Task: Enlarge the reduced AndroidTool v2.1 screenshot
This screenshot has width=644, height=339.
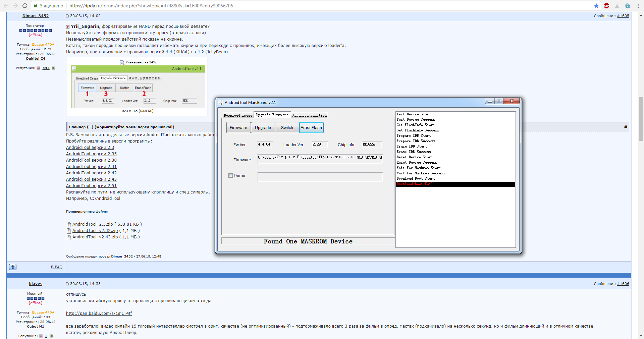Action: pyautogui.click(x=138, y=87)
